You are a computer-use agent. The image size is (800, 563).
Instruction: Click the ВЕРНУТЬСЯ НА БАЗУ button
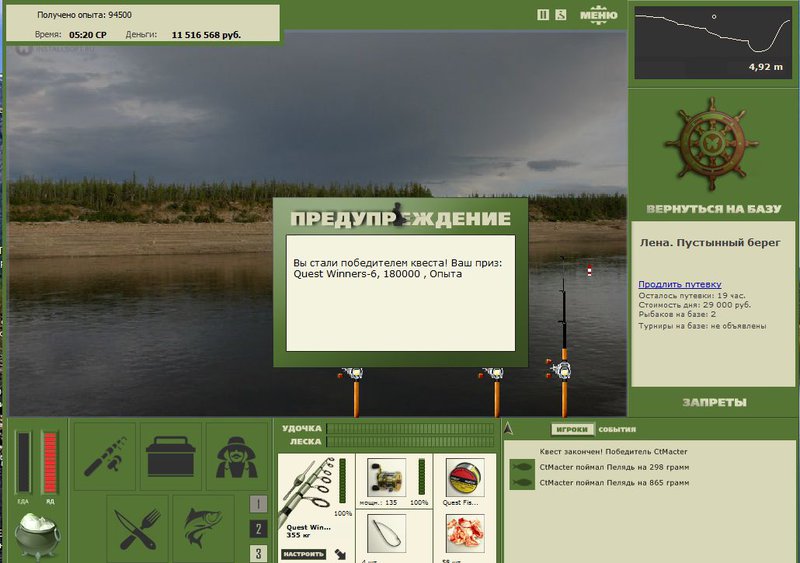[714, 209]
